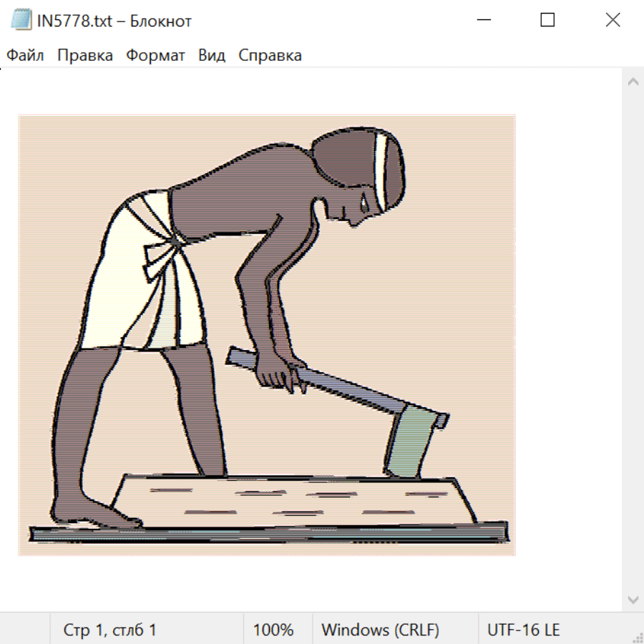The width and height of the screenshot is (644, 644).
Task: Minimize the Блокнот window
Action: 483,21
